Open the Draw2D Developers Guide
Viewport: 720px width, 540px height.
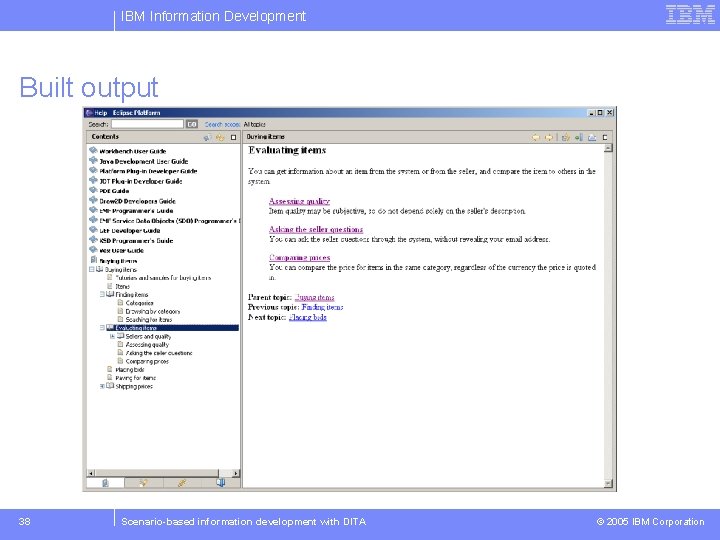pos(137,201)
